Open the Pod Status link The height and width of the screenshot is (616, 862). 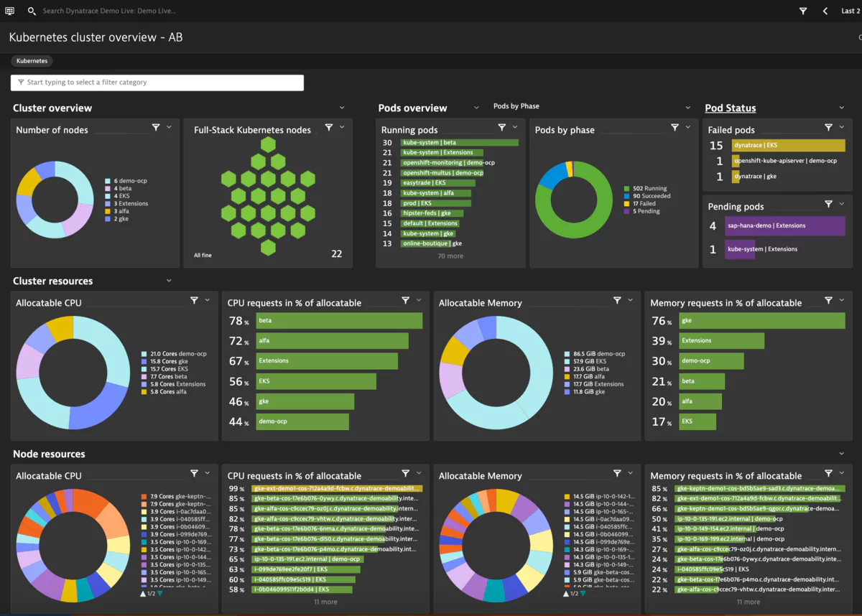pos(730,107)
